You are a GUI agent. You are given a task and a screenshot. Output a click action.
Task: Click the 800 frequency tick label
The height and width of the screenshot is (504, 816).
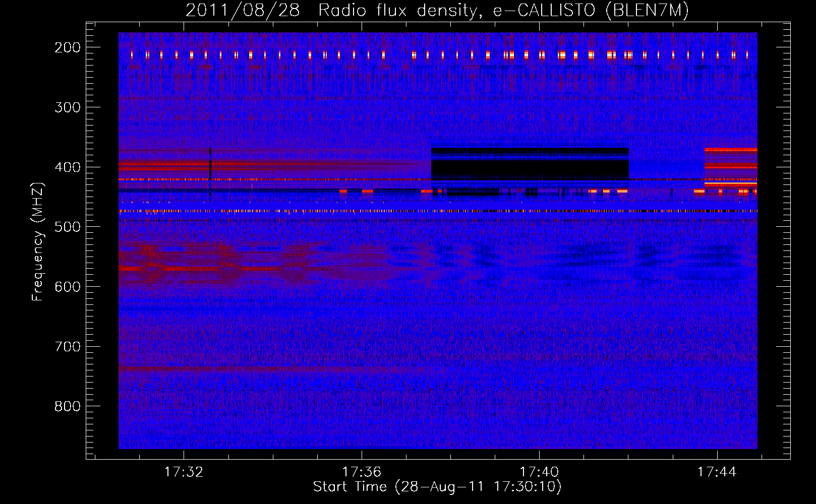click(x=68, y=406)
